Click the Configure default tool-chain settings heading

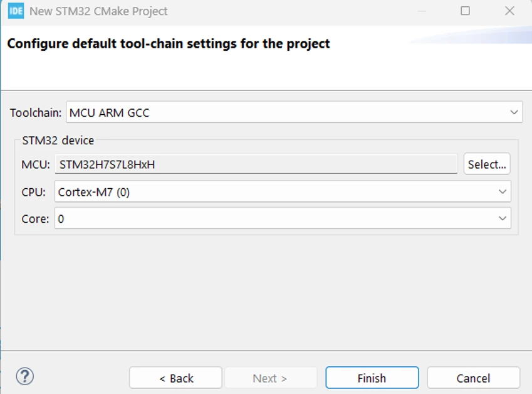pos(169,44)
